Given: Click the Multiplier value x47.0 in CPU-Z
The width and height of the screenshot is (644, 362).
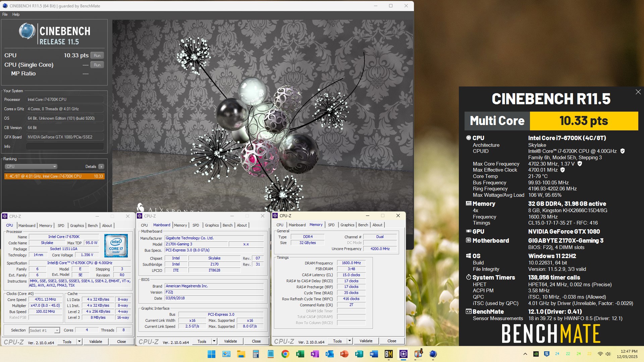Looking at the screenshot, I should [45, 306].
